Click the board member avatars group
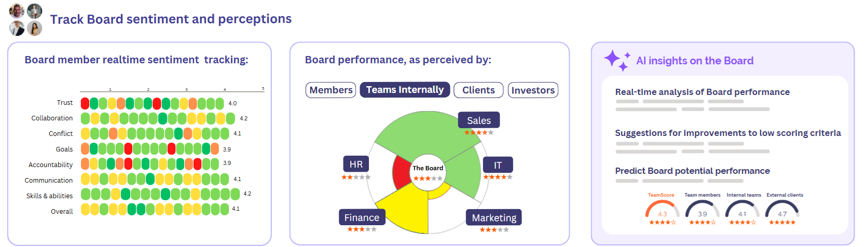 (25, 20)
